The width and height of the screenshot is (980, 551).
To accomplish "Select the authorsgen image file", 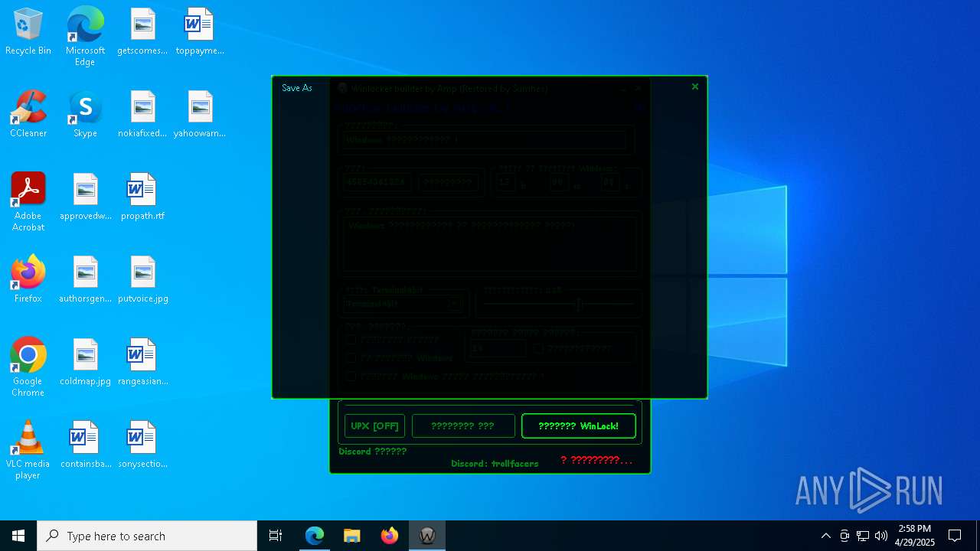I will [85, 280].
